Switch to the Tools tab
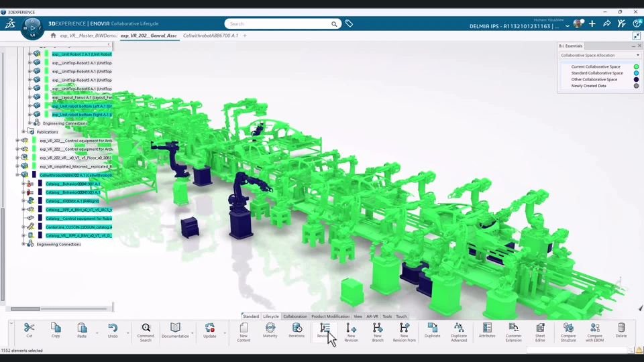Screen dimensions: 644x362 387,316
